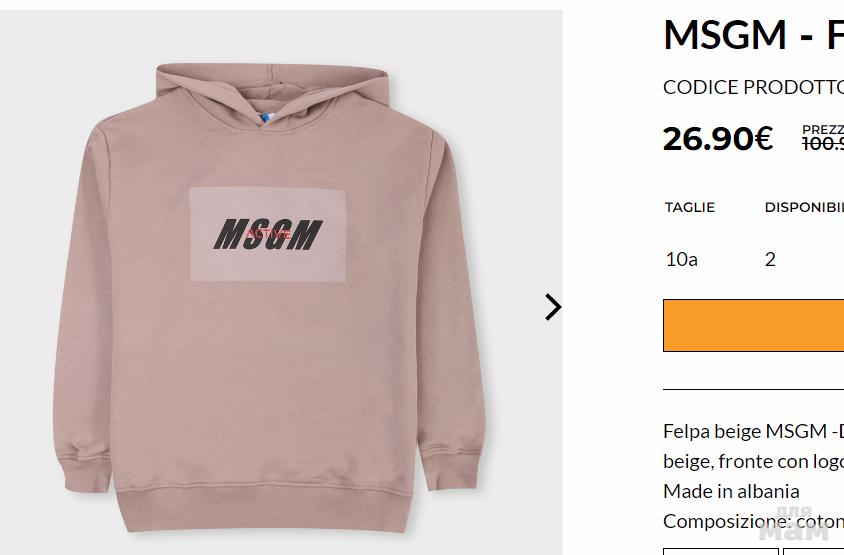Click the 26.90€ sale price
Viewport: 844px width, 555px height.
click(718, 139)
